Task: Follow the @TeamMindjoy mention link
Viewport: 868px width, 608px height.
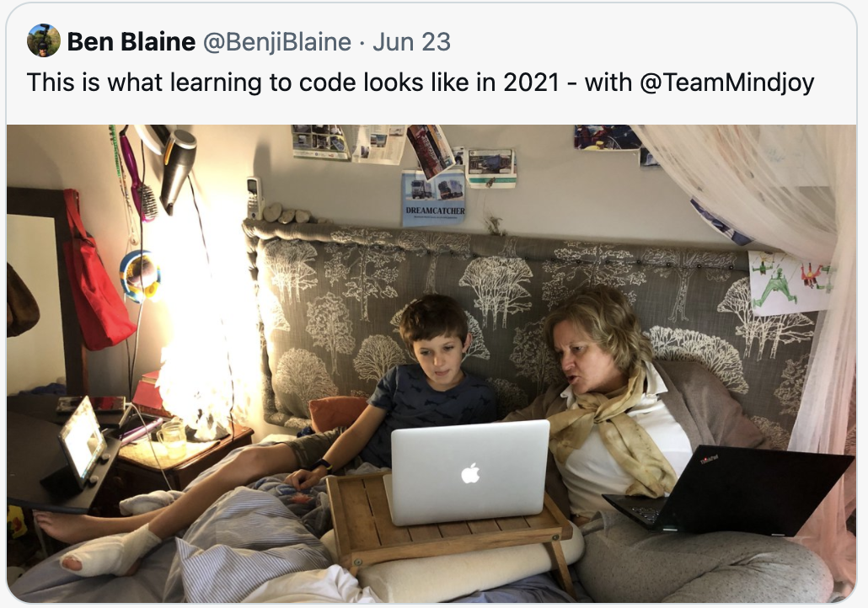Action: 726,83
